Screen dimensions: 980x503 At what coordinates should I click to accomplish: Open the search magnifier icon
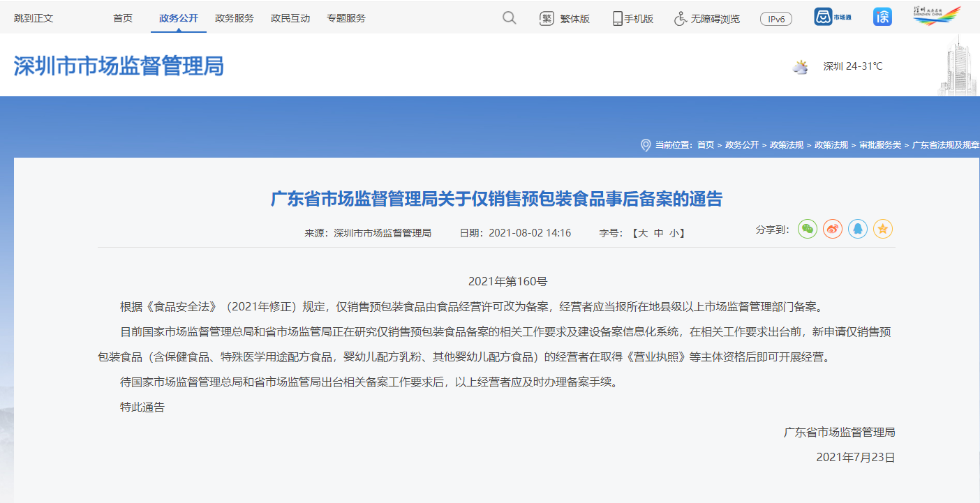click(x=509, y=18)
